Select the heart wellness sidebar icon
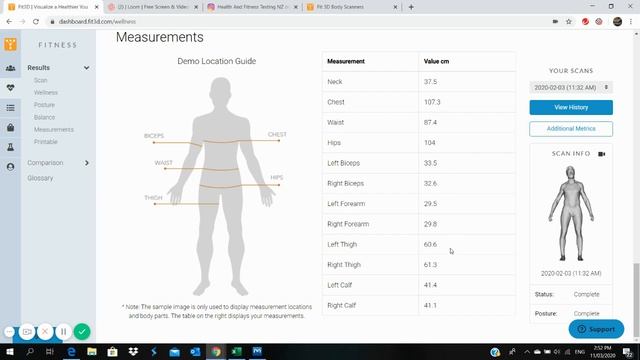This screenshot has height=360, width=640. tap(11, 88)
